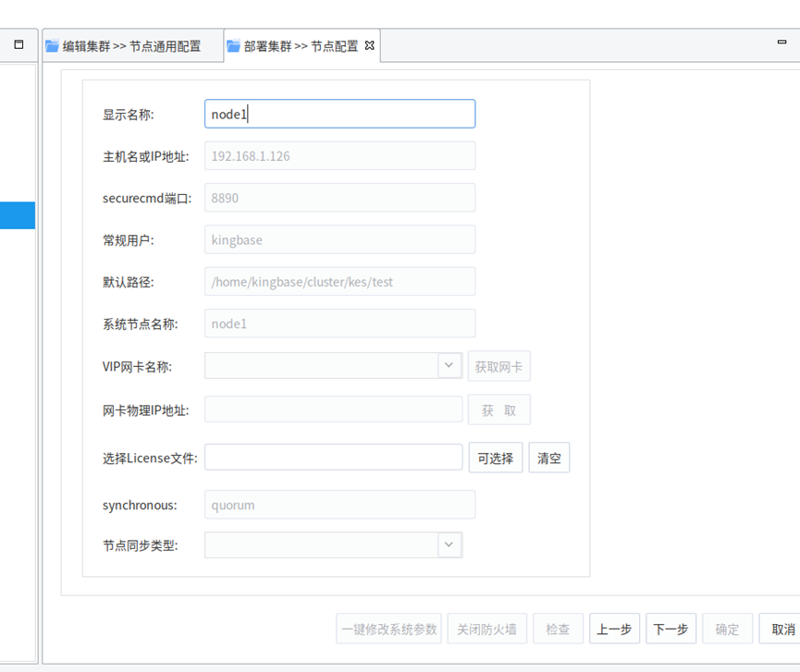Expand the VIP网卡名称 dropdown
The height and width of the screenshot is (672, 800).
pyautogui.click(x=449, y=365)
